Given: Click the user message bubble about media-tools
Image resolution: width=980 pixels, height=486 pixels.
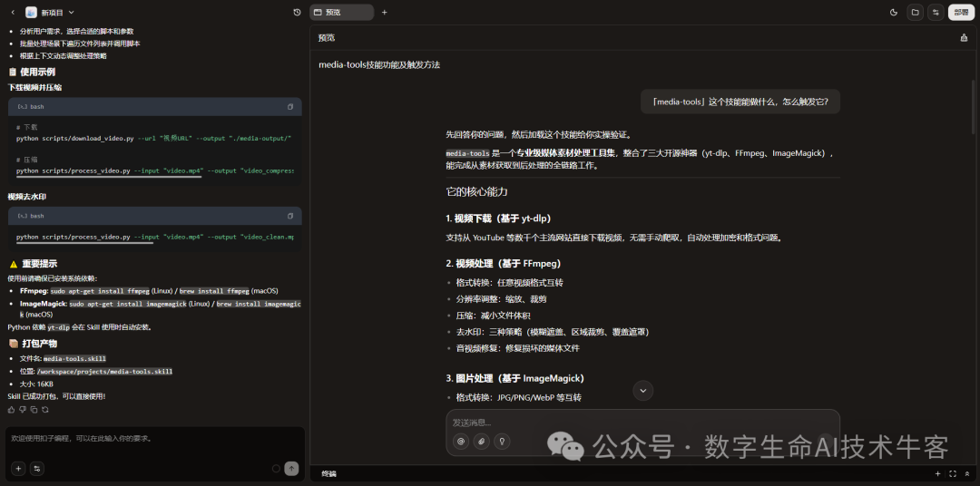Looking at the screenshot, I should pos(740,102).
